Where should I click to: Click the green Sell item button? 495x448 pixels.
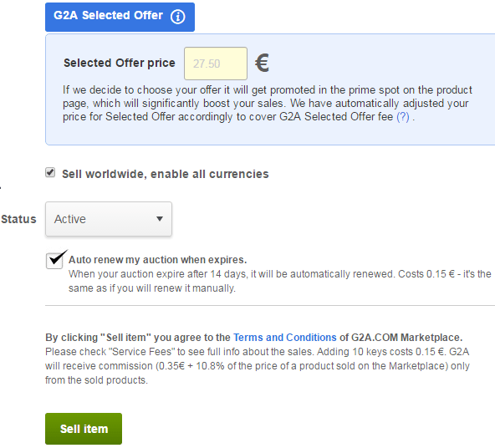[x=84, y=429]
